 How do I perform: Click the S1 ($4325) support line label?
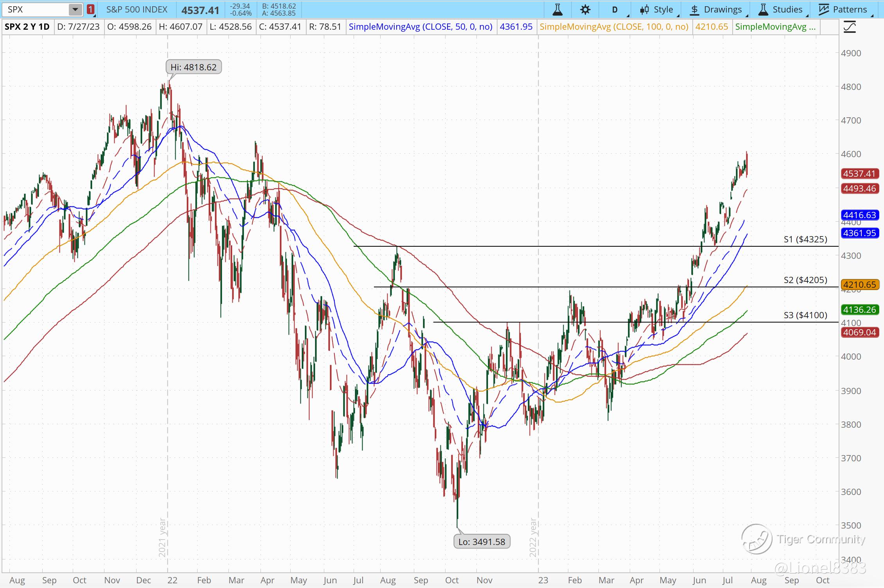tap(805, 239)
